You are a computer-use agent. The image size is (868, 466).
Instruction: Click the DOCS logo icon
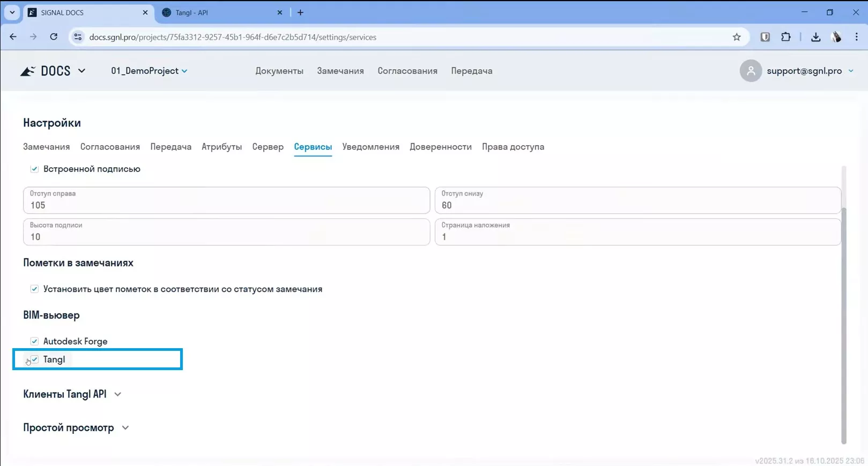coord(28,71)
